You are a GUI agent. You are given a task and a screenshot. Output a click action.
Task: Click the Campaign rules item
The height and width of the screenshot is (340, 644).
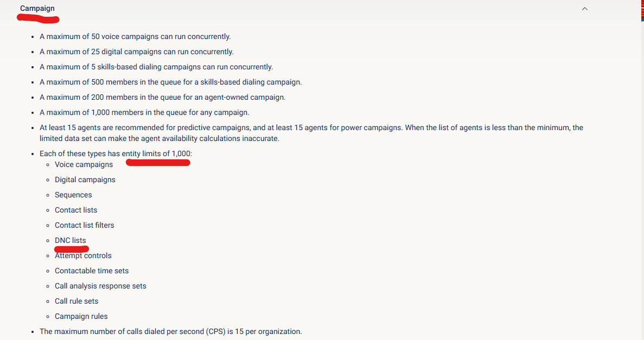pyautogui.click(x=81, y=316)
